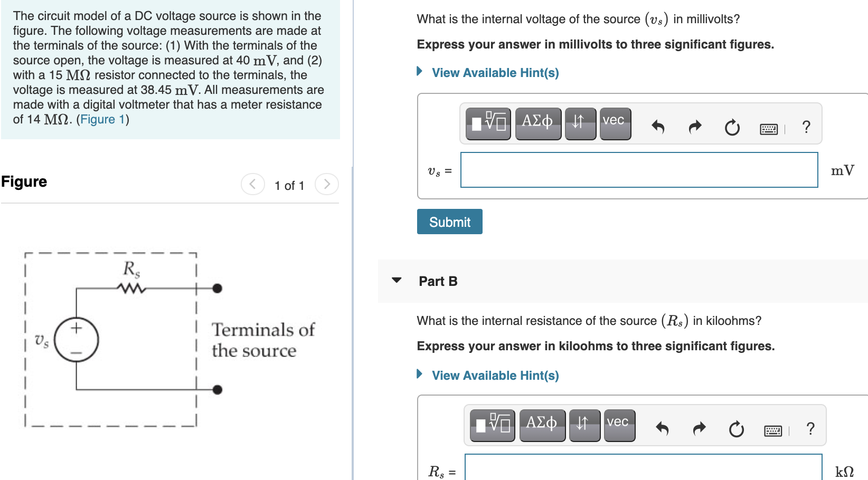Expand View Available Hint(s) for Part A
The height and width of the screenshot is (480, 868).
click(x=494, y=72)
